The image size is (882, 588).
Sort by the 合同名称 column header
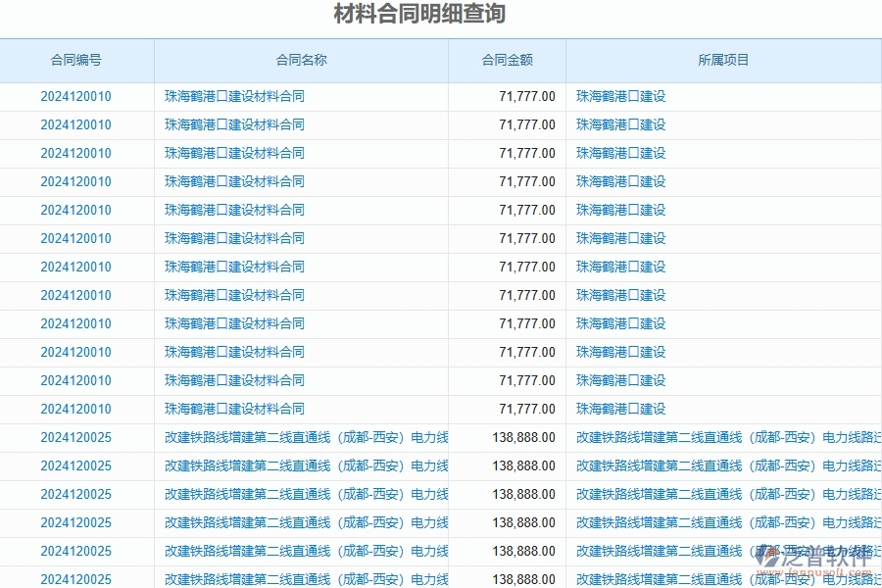(x=301, y=60)
